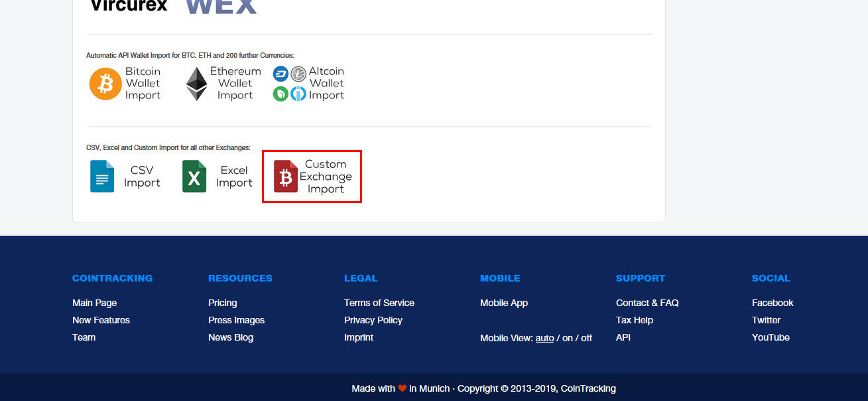Open the Bitcoin Wallet Import icon
This screenshot has height=401, width=868.
point(105,84)
